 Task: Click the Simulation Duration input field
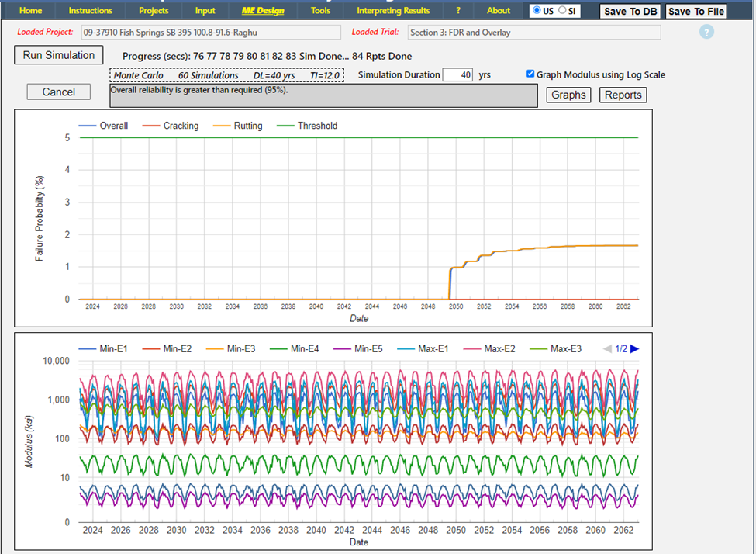457,74
